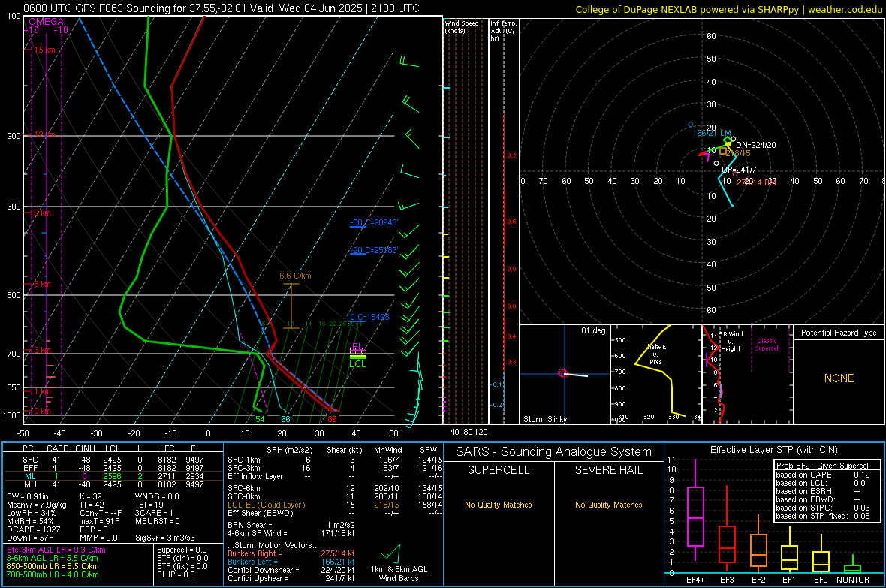Click the Sfc-3km AGL LR = 9.3 C/km line
Screen dimensions: 886x588
pyautogui.click(x=56, y=550)
